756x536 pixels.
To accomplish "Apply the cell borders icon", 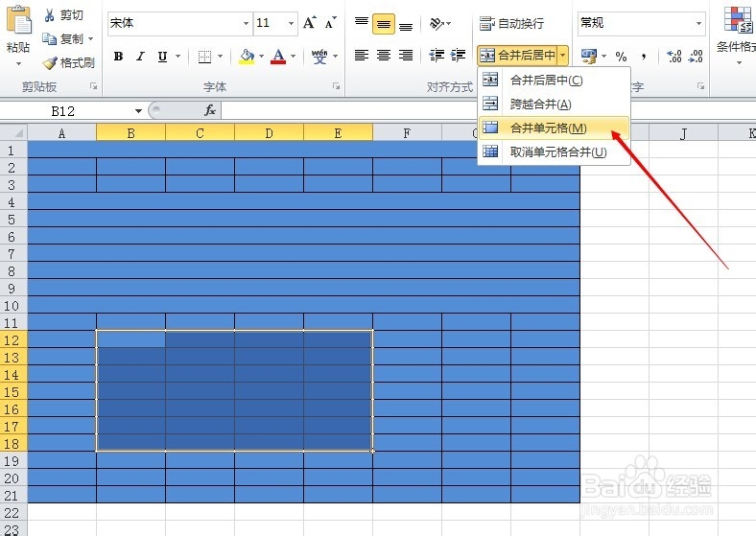I will tap(205, 57).
